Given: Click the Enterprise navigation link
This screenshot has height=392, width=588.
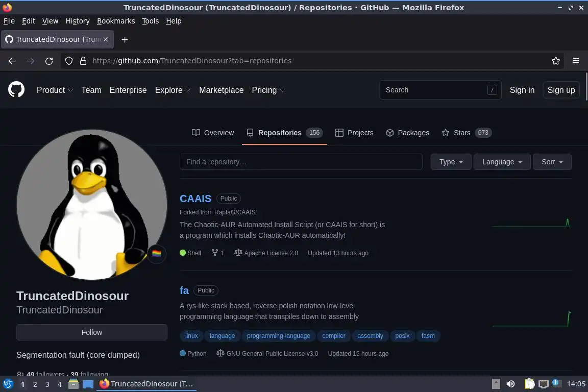Looking at the screenshot, I should [128, 90].
